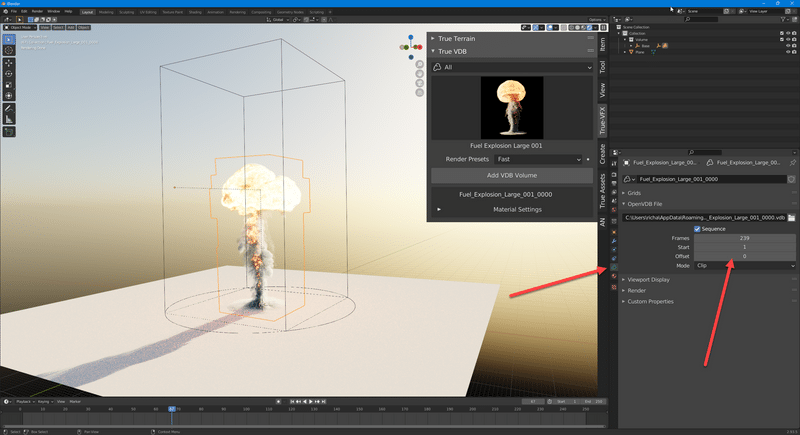The image size is (800, 435).
Task: Select the Annotate tool in the viewport toolbar
Action: [x=9, y=106]
